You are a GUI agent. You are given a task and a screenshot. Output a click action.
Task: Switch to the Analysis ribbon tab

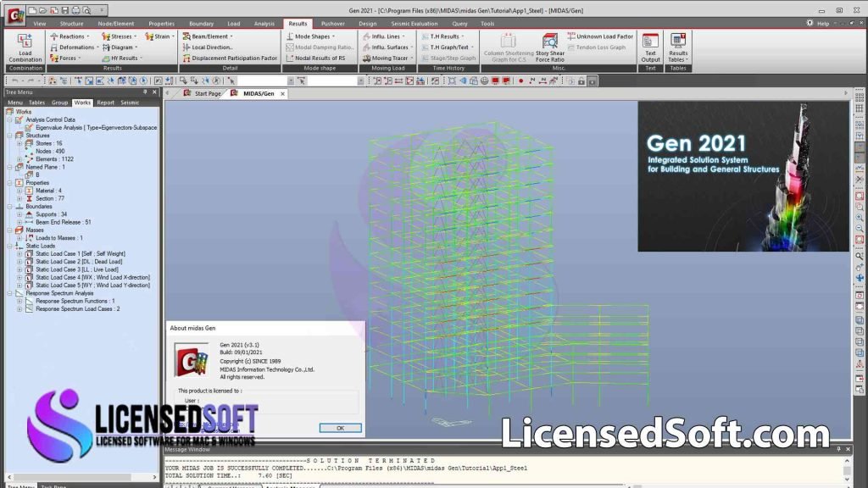(264, 24)
